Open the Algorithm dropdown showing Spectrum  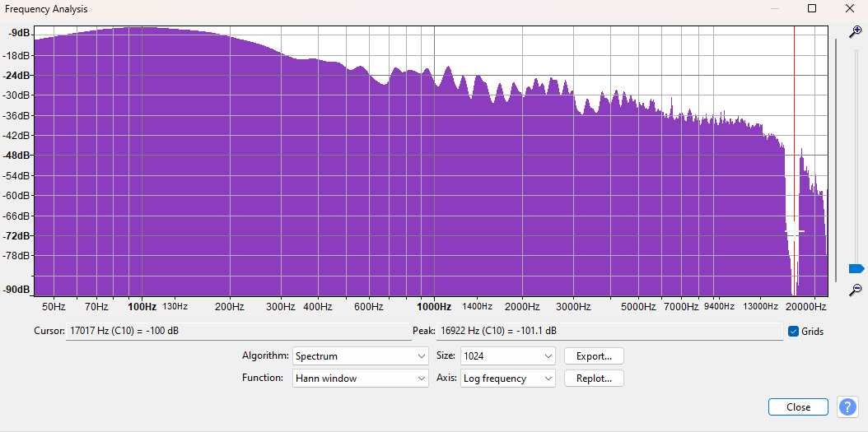coord(360,356)
